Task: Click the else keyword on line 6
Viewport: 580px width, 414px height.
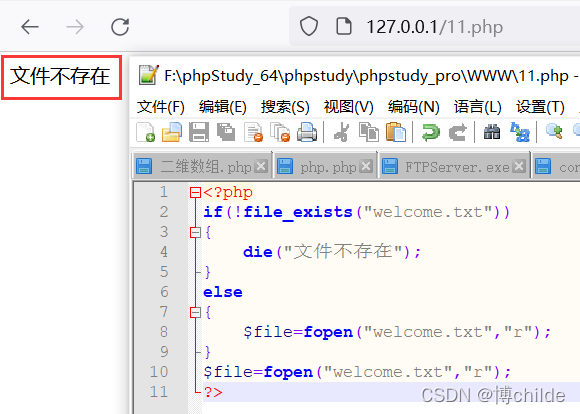Action: [223, 292]
